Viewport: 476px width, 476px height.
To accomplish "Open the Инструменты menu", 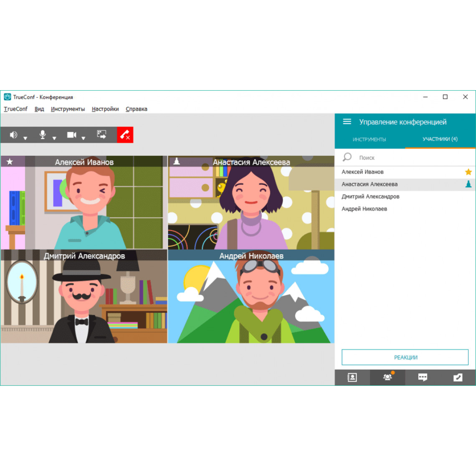I will (x=68, y=109).
